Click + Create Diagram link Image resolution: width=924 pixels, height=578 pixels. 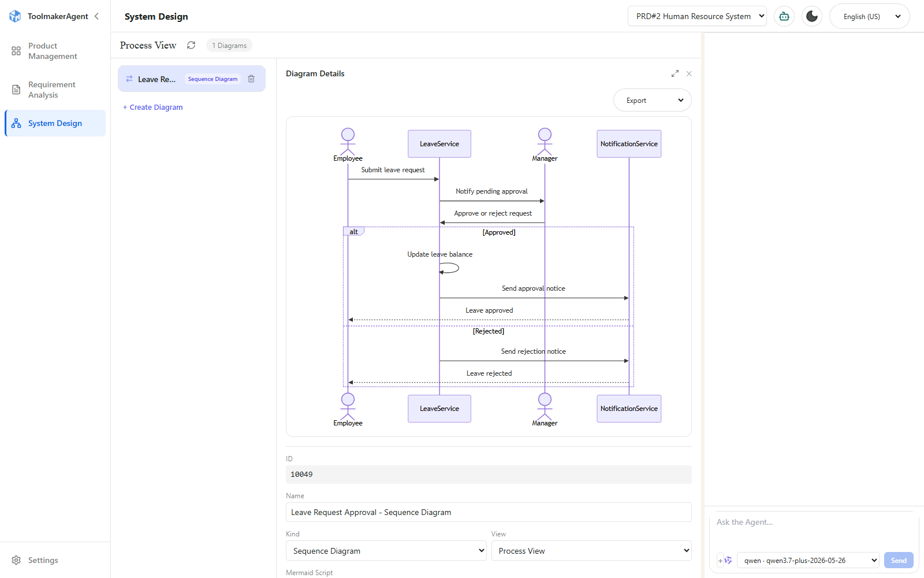[x=153, y=107]
